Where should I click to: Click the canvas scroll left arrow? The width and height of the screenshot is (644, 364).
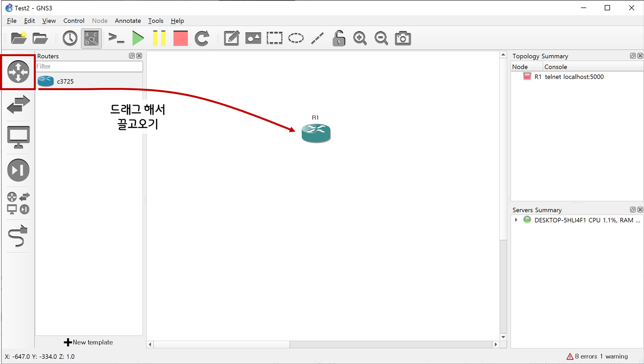[x=150, y=344]
